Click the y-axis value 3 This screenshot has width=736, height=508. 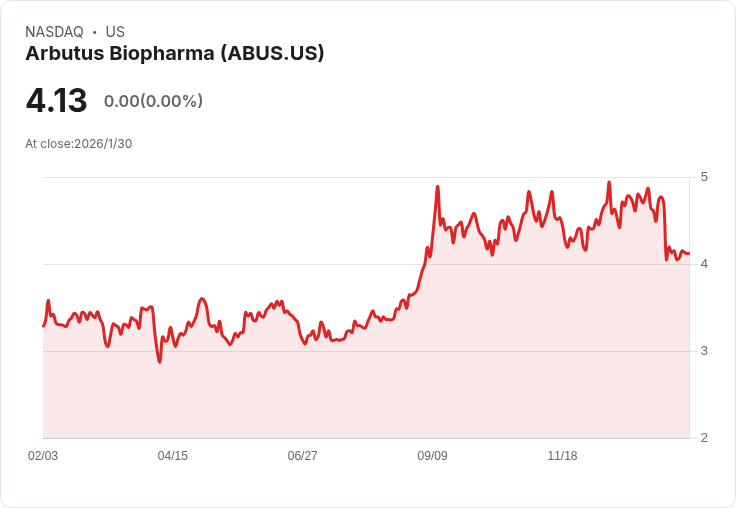click(x=704, y=351)
